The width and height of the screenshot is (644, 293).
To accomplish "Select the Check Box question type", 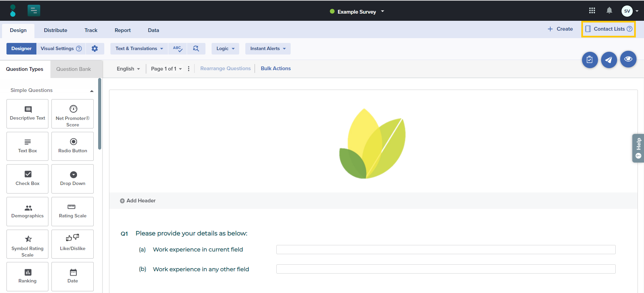I will coord(28,179).
